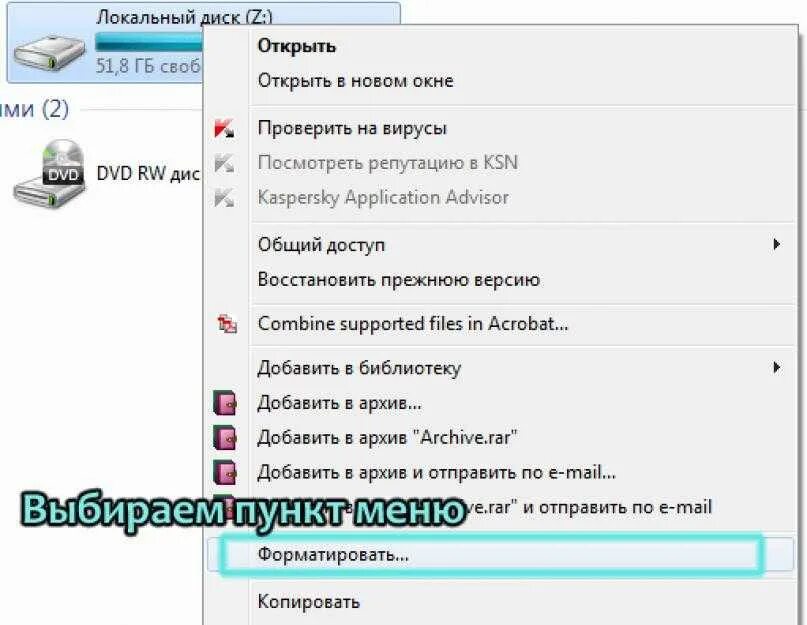
Task: Expand the Общий доступ submenu arrow
Action: point(777,244)
